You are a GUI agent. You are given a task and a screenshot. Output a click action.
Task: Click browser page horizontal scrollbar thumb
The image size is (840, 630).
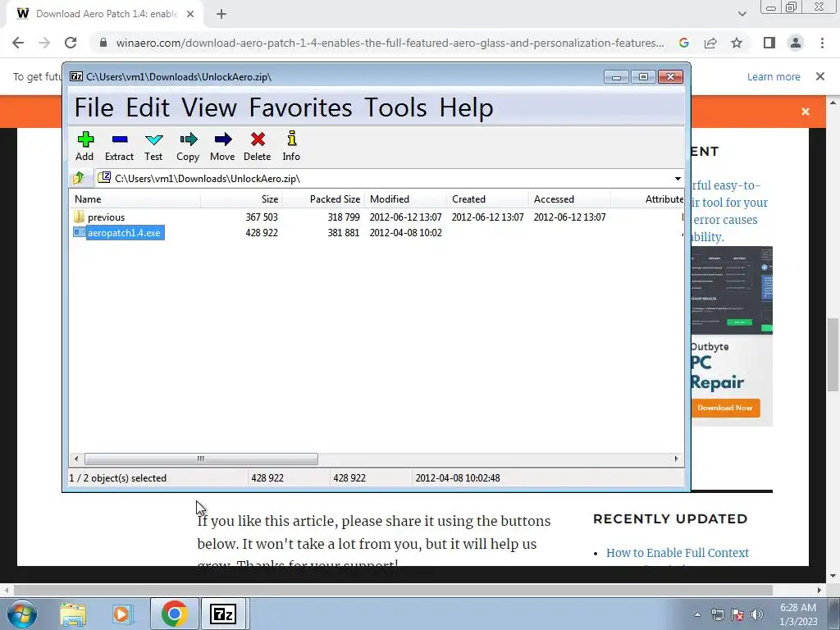(x=393, y=590)
